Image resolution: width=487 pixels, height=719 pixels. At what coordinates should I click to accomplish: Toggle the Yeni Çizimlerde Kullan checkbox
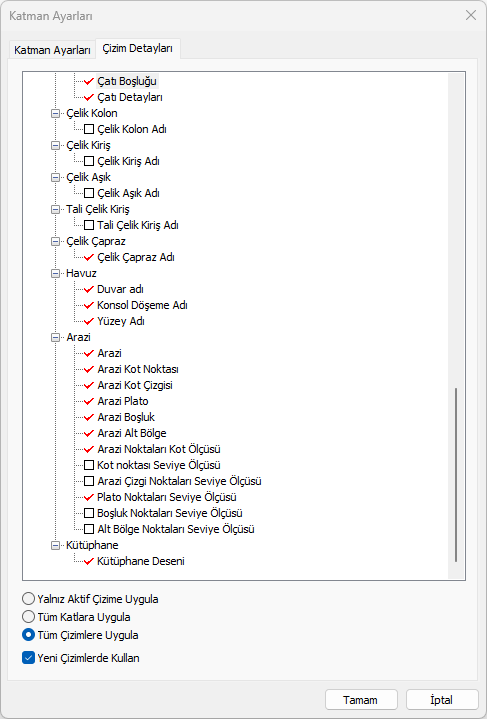tap(28, 658)
